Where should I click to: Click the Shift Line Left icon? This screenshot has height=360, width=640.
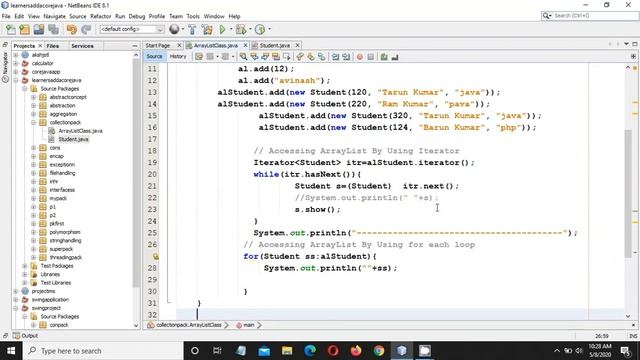click(x=336, y=57)
